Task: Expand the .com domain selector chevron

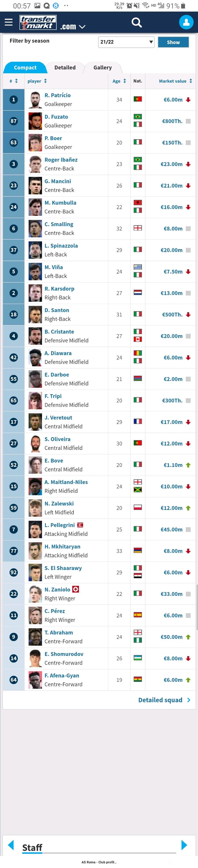Action: click(82, 27)
